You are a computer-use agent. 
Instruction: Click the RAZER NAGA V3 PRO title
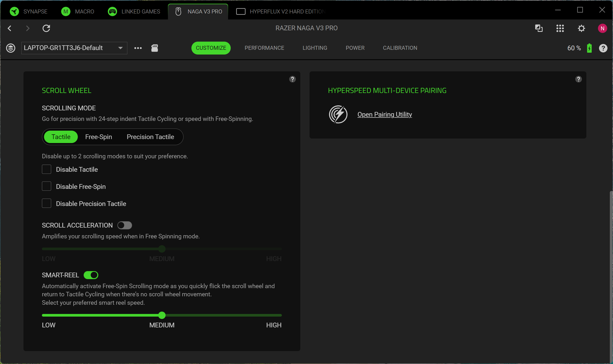tap(306, 28)
